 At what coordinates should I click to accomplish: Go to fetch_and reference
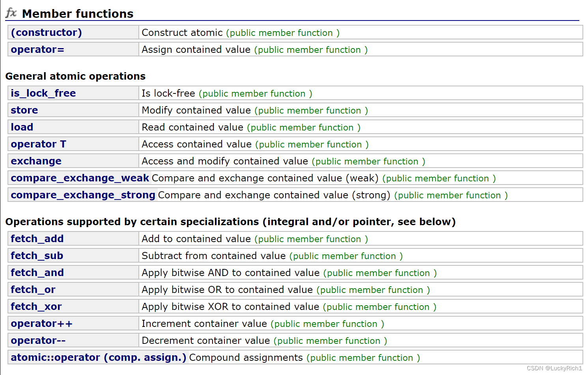click(x=37, y=272)
